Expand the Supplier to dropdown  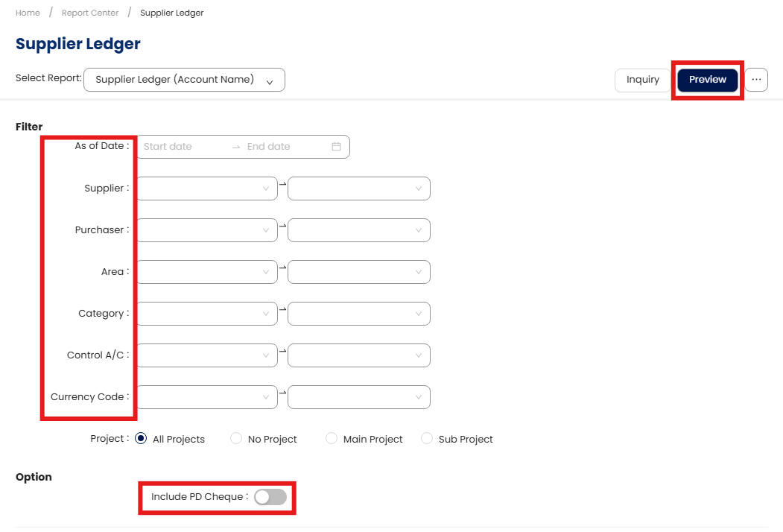pyautogui.click(x=358, y=189)
